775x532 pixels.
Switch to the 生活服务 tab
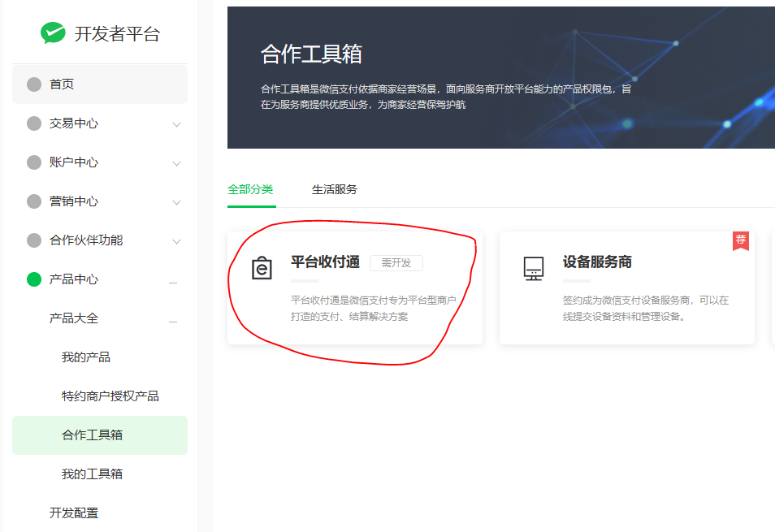point(335,189)
